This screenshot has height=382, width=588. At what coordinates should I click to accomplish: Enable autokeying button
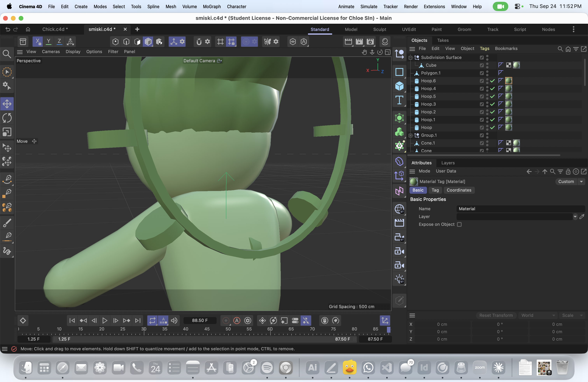tap(237, 321)
